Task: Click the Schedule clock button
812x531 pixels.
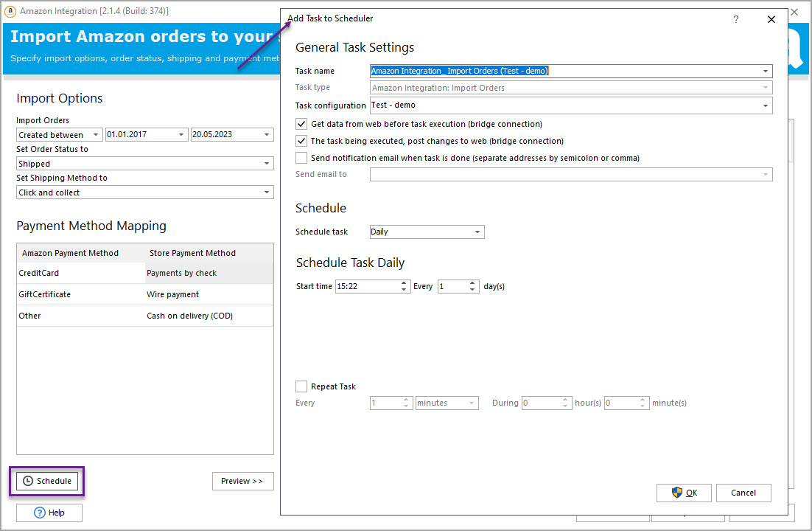Action: tap(47, 481)
